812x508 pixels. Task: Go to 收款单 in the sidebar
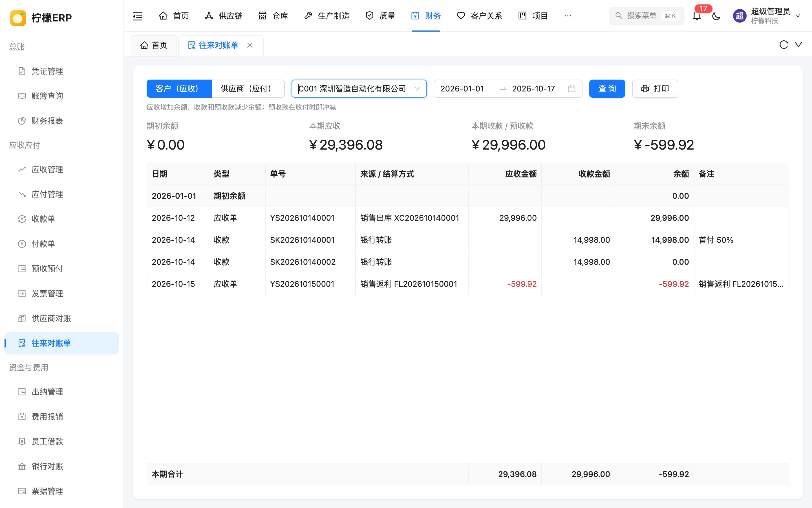[62, 219]
